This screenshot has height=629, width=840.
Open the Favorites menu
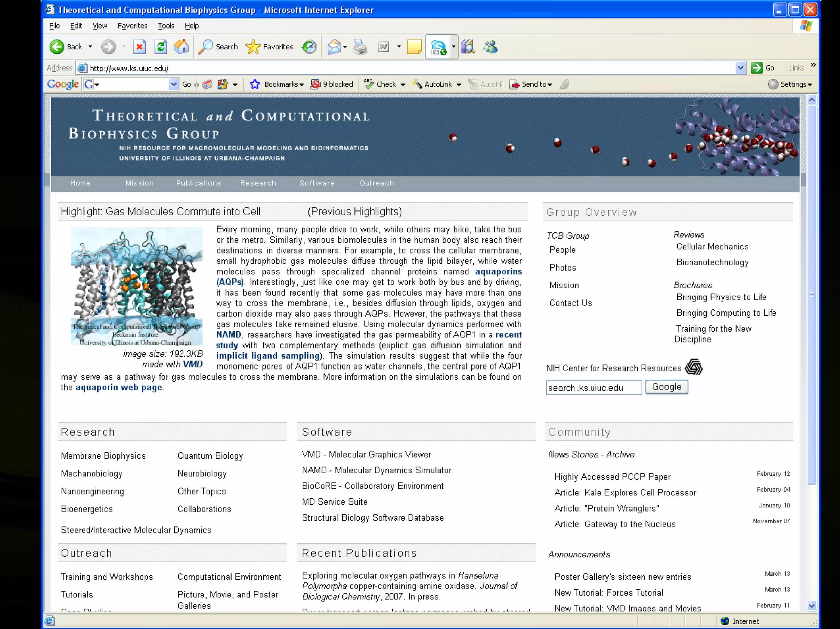pos(132,26)
